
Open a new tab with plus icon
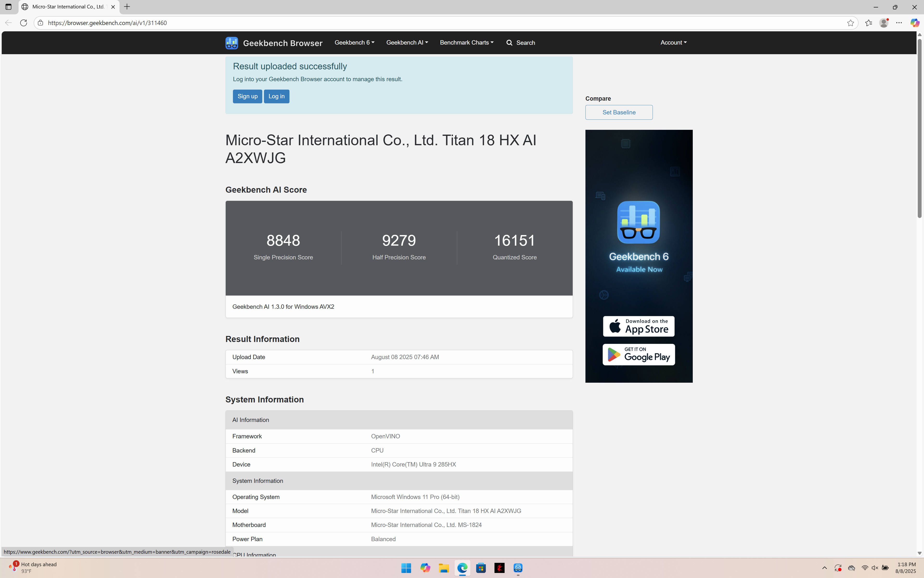click(127, 7)
